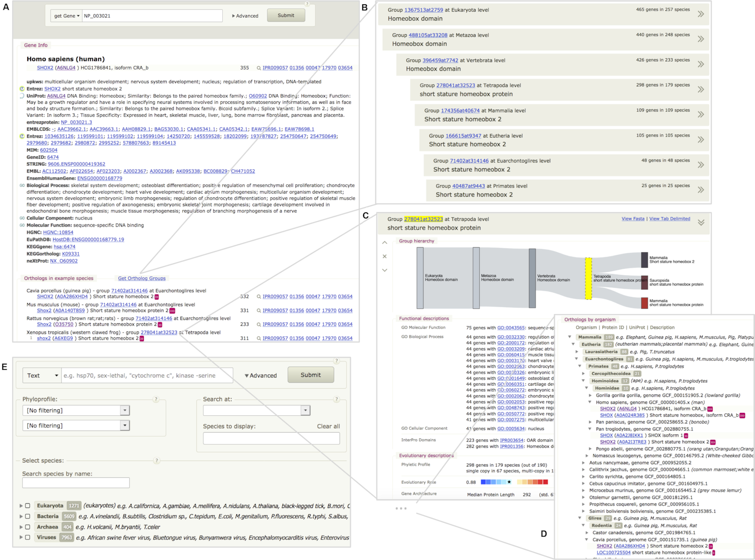Click the red arrow icon after mouse Shox2 protein
Viewport: 755px width, 560px height.
tap(172, 311)
